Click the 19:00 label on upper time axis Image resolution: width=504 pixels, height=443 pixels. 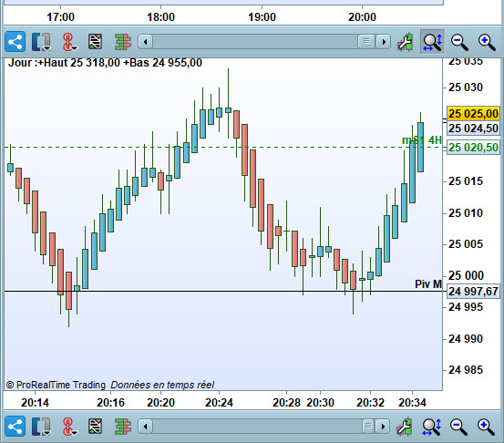[262, 17]
